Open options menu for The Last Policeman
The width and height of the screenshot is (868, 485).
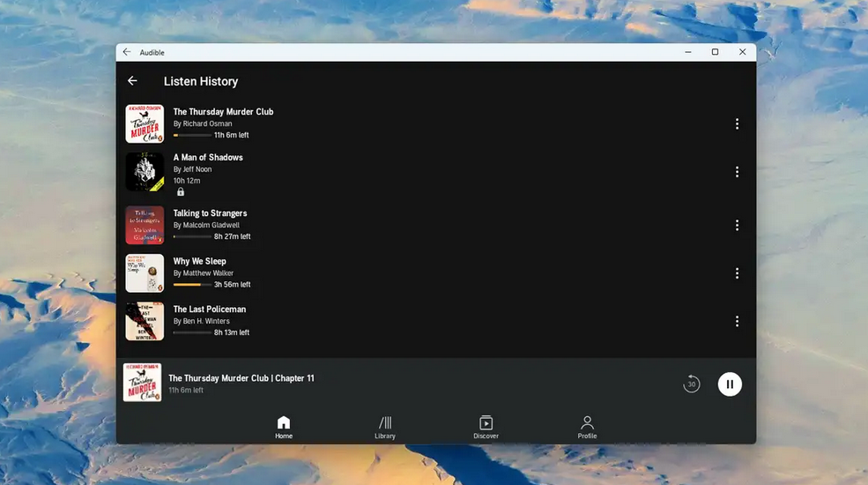tap(737, 322)
